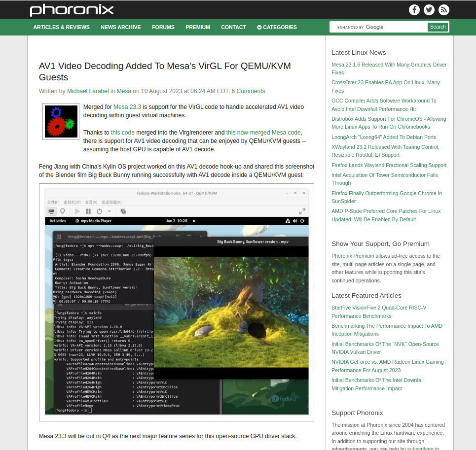Follow 'this now-merged Mesa code' link

tap(263, 133)
